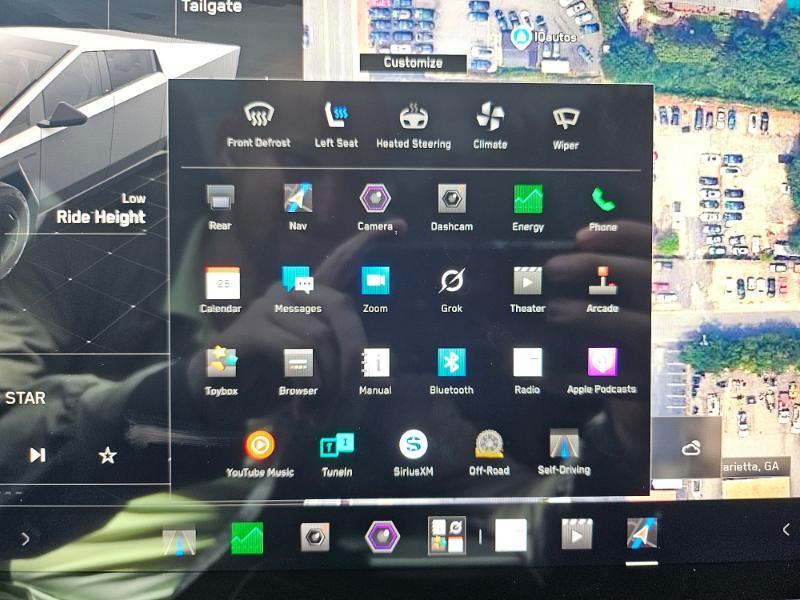The height and width of the screenshot is (600, 800).
Task: Open Theater from bottom dock
Action: 577,534
